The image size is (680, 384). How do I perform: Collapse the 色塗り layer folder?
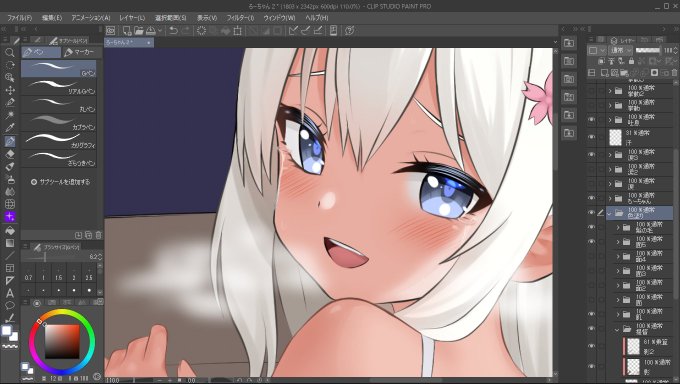[610, 213]
